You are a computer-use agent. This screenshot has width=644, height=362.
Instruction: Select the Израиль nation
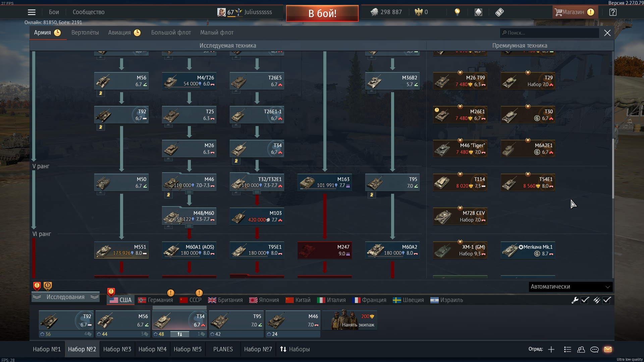pos(447,300)
